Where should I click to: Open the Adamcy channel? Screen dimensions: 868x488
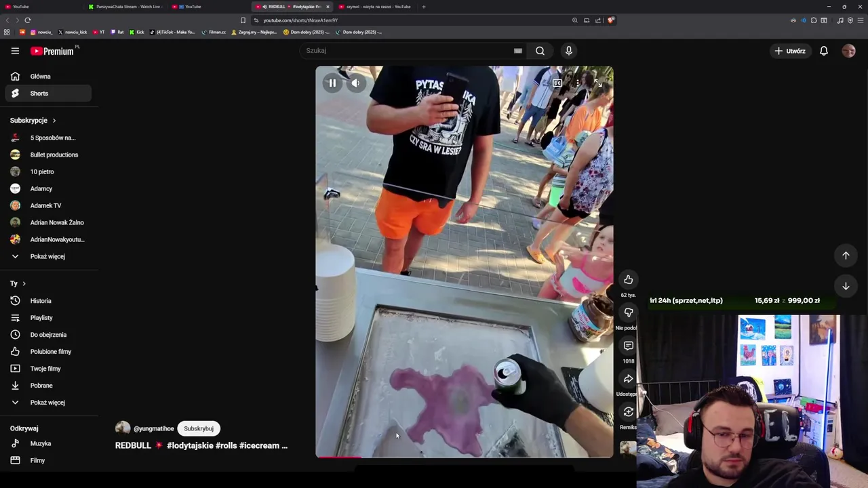tap(47, 188)
